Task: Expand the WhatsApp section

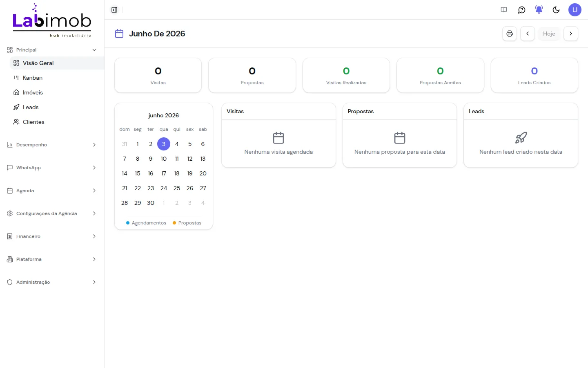Action: click(x=52, y=168)
